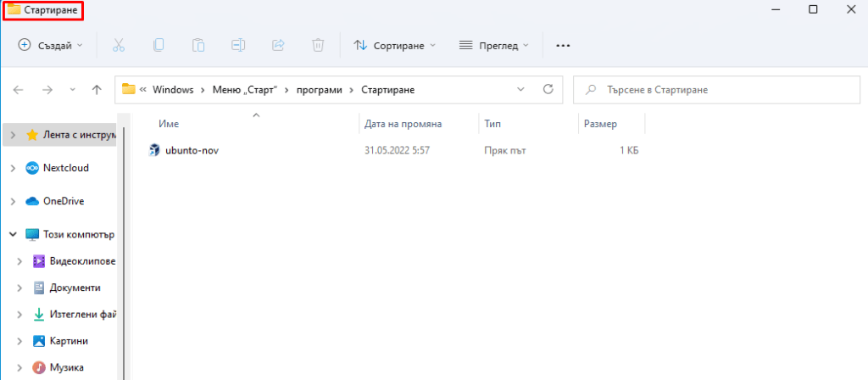Screen dimensions: 868x380
Task: Click the Cut scissors icon
Action: pyautogui.click(x=119, y=46)
